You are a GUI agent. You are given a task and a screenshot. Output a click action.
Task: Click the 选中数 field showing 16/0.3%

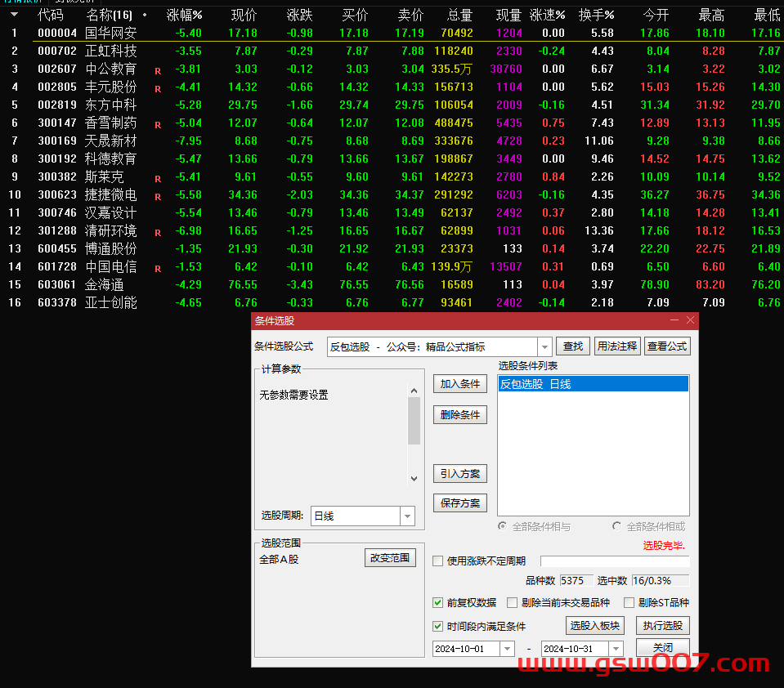pos(661,581)
